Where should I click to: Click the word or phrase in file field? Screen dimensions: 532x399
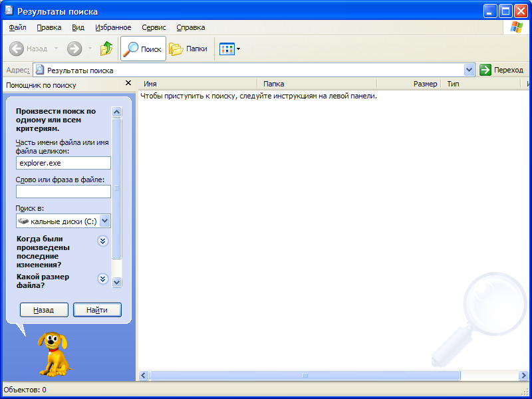pos(63,192)
